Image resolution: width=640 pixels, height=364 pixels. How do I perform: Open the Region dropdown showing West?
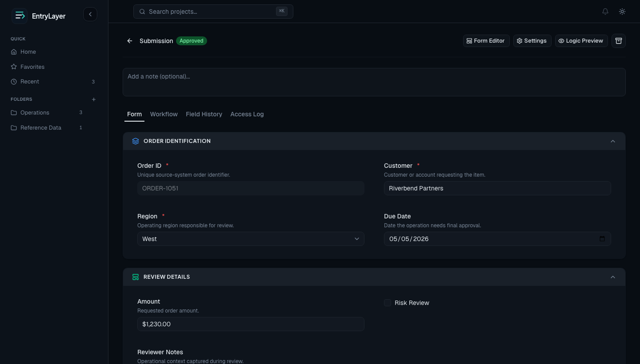tap(251, 239)
